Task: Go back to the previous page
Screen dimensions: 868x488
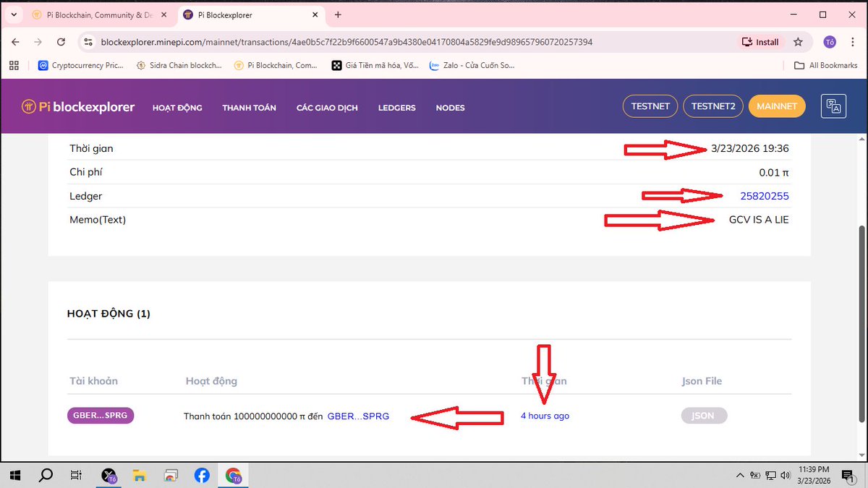Action: (16, 42)
